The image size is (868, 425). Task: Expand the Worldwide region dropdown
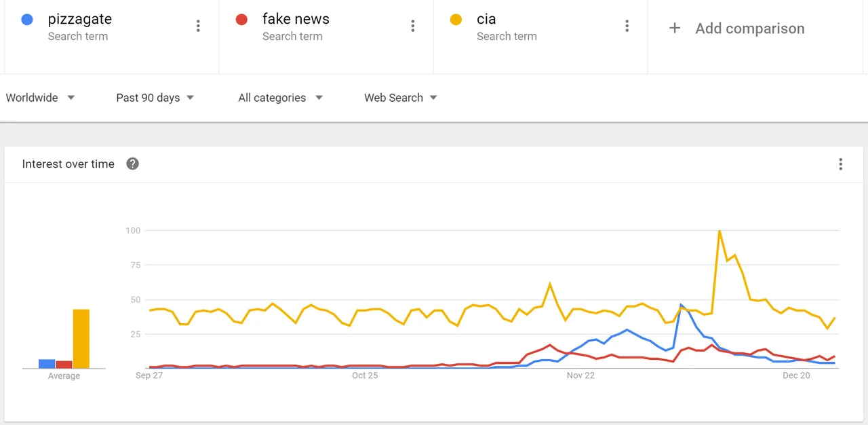pyautogui.click(x=40, y=98)
